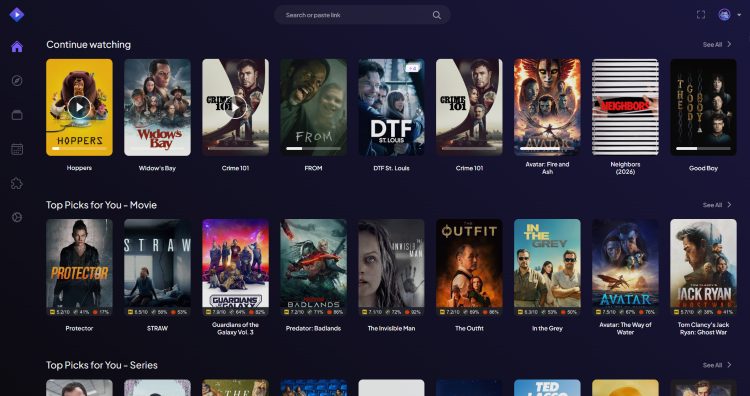Click the 'Neighbors (2026)' title text

pos(625,168)
